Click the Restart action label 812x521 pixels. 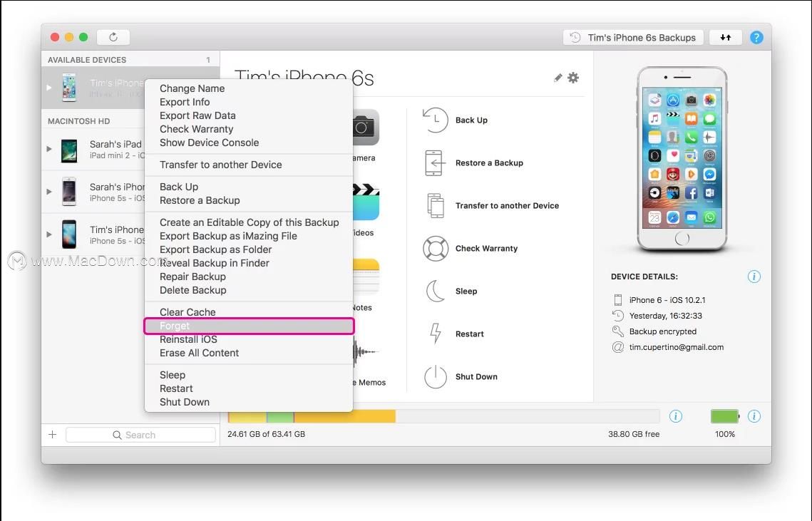click(469, 334)
